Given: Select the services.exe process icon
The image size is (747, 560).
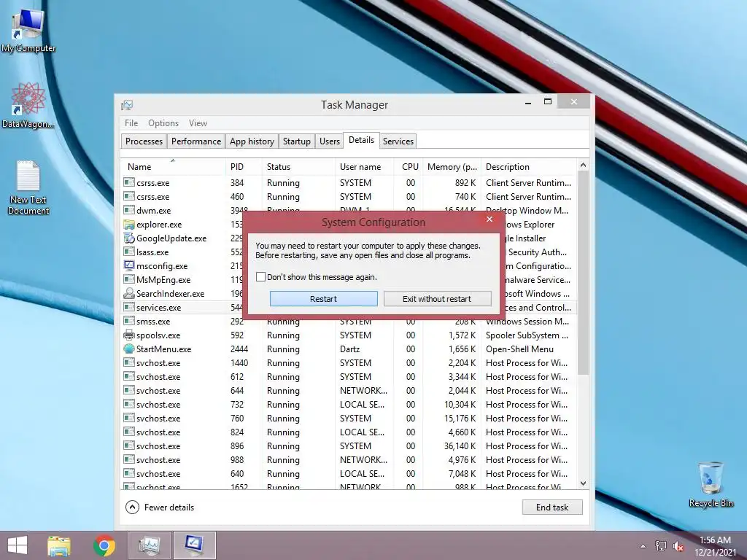Looking at the screenshot, I should pos(128,307).
